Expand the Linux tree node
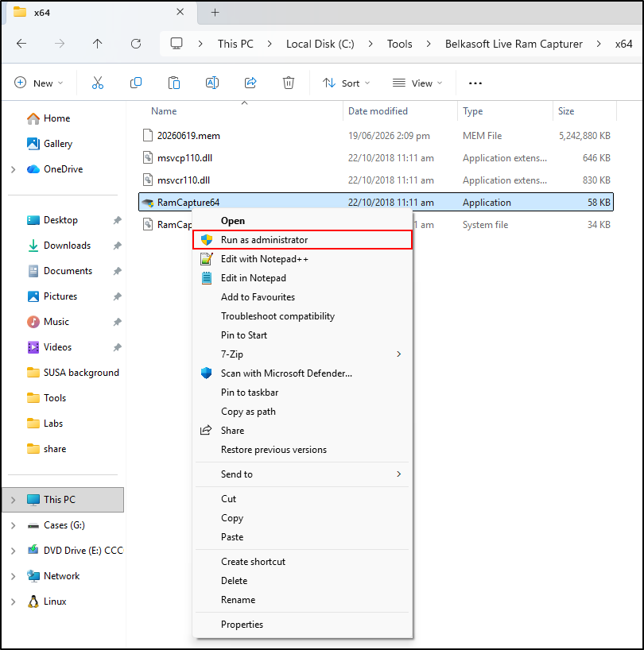The width and height of the screenshot is (644, 650). (14, 602)
